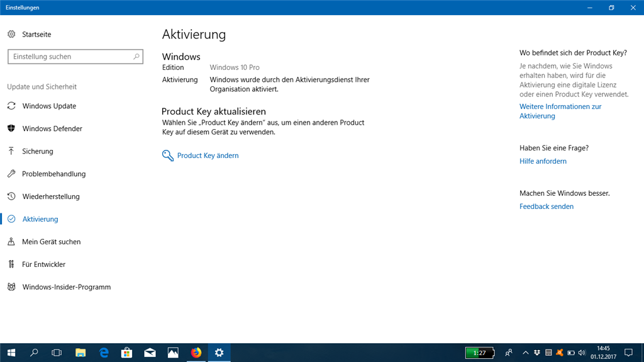Click the taskbar clock showing 14:45

click(x=603, y=353)
